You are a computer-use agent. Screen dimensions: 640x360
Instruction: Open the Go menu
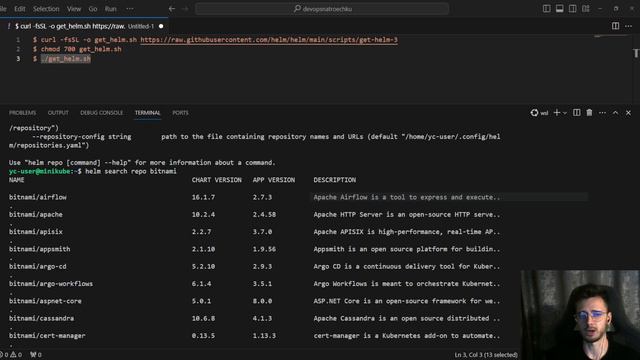(x=93, y=9)
